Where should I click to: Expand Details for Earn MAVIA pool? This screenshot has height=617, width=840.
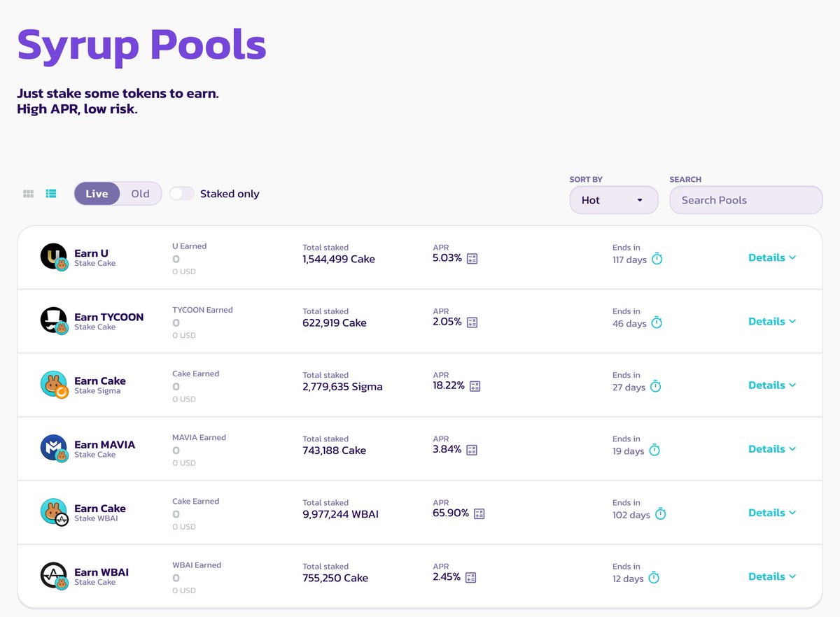(771, 449)
